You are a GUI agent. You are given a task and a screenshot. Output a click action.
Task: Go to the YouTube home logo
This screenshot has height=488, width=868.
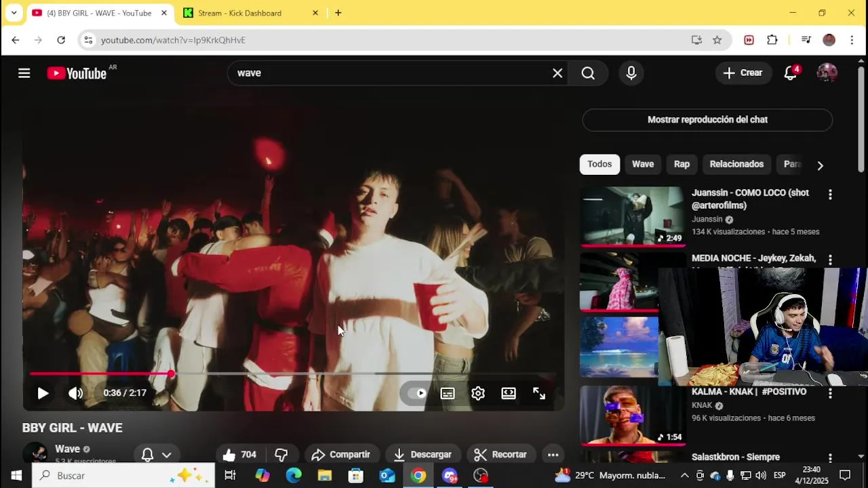77,73
